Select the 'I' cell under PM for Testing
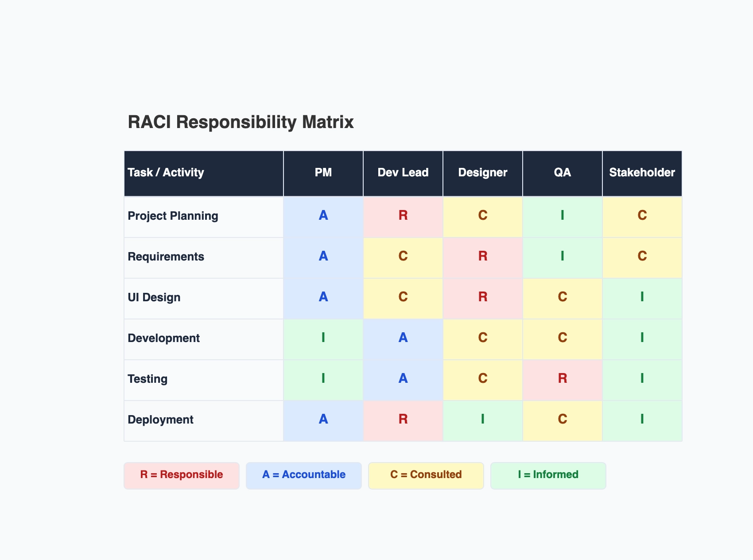This screenshot has width=753, height=560. (x=323, y=379)
